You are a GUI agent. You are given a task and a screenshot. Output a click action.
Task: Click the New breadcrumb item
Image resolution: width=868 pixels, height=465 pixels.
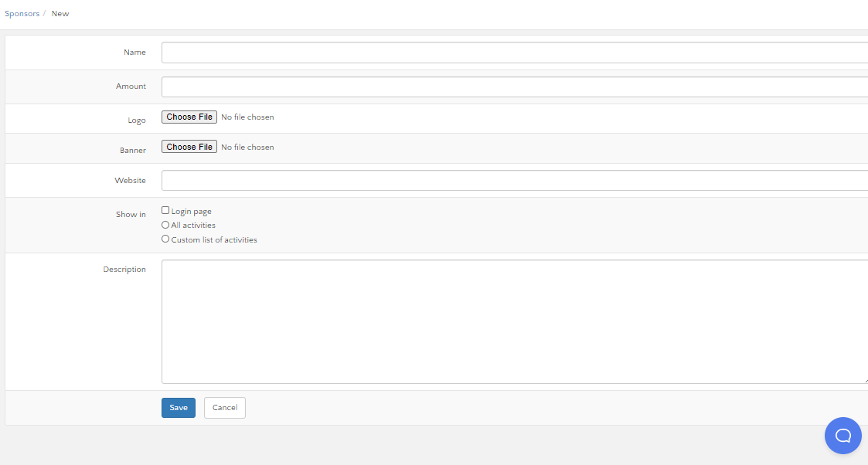pyautogui.click(x=60, y=13)
